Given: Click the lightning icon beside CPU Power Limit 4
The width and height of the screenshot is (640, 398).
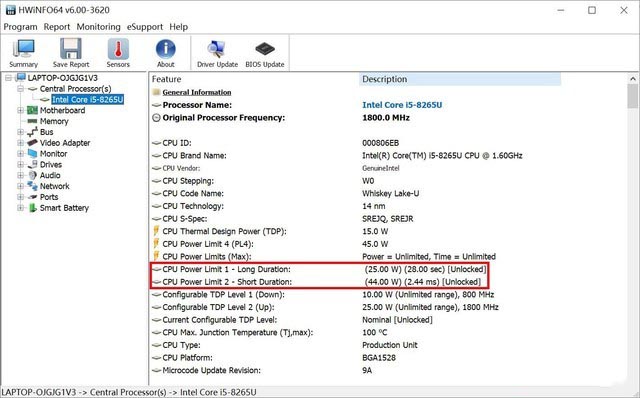Looking at the screenshot, I should [x=156, y=244].
